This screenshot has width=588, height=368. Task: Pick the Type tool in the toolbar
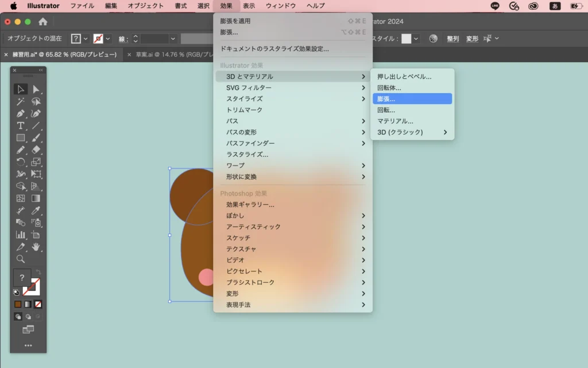point(21,125)
